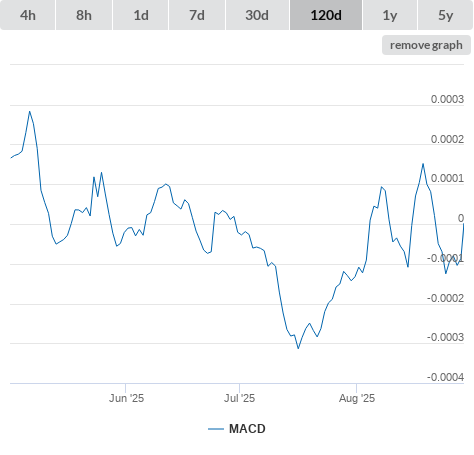Click the Jul '25 axis label

[x=239, y=398]
